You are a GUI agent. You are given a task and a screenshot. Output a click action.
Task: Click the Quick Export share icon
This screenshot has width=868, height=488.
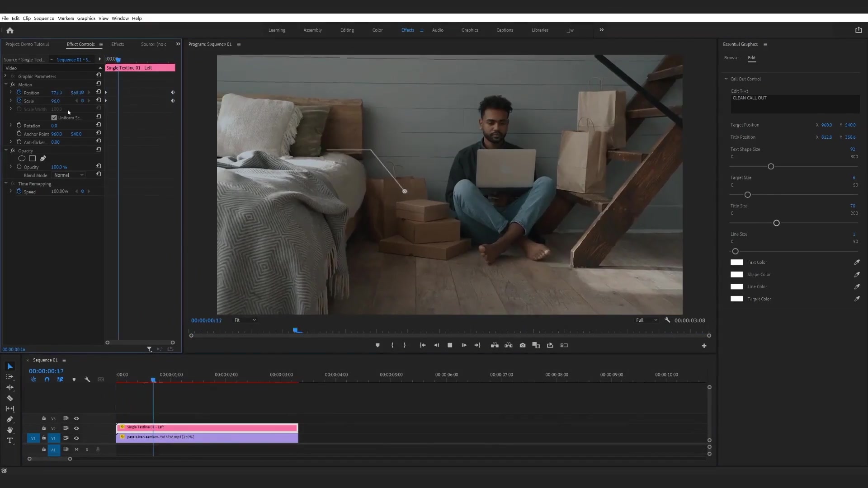(859, 30)
